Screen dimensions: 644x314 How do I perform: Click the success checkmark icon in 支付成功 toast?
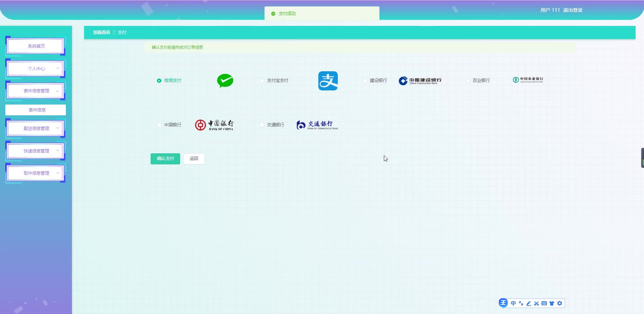point(273,14)
